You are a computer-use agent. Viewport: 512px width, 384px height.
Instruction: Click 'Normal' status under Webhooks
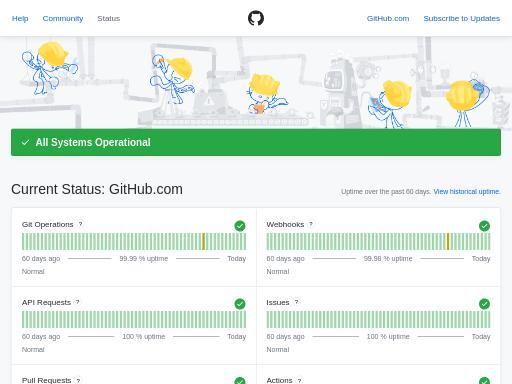[278, 272]
